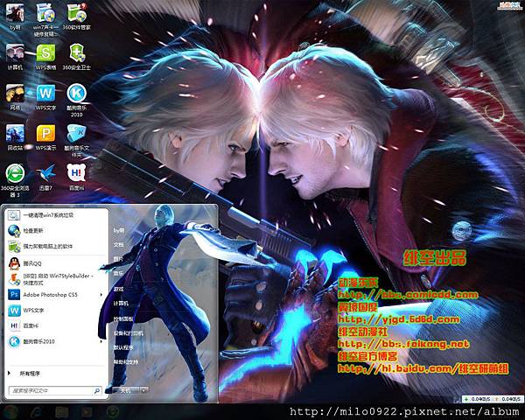
Task: Open the win7声卡一键修复 desktop icon
Action: point(45,19)
